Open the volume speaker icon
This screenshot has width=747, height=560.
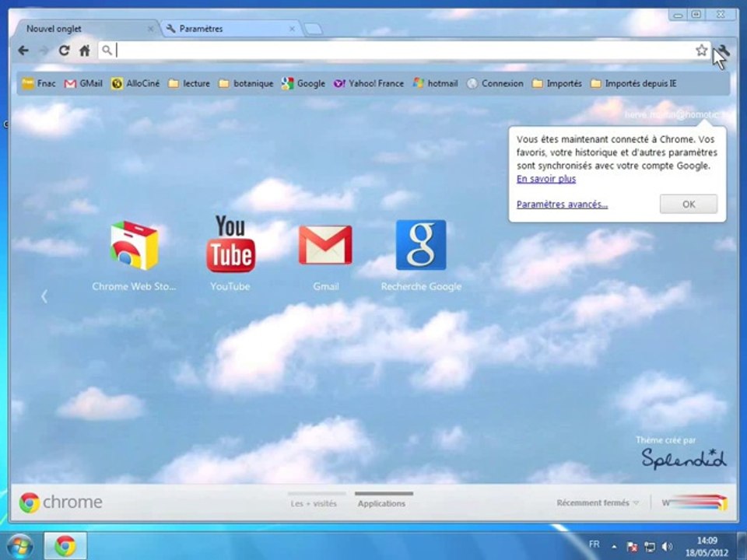[x=668, y=547]
